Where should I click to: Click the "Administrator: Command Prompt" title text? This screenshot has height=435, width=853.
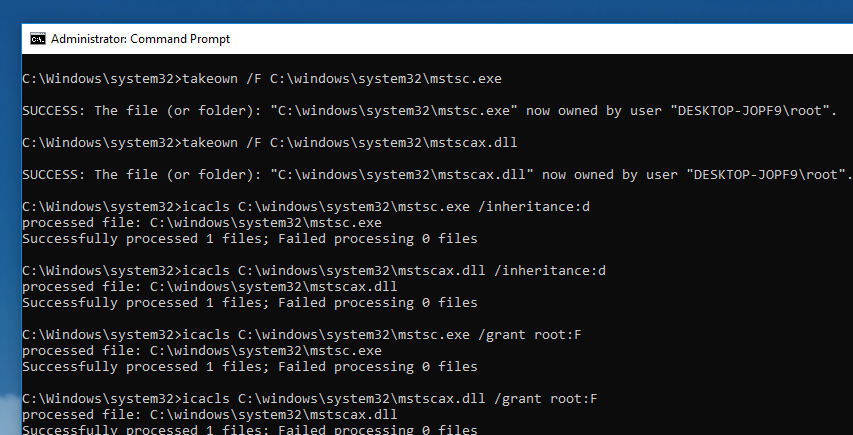click(140, 39)
